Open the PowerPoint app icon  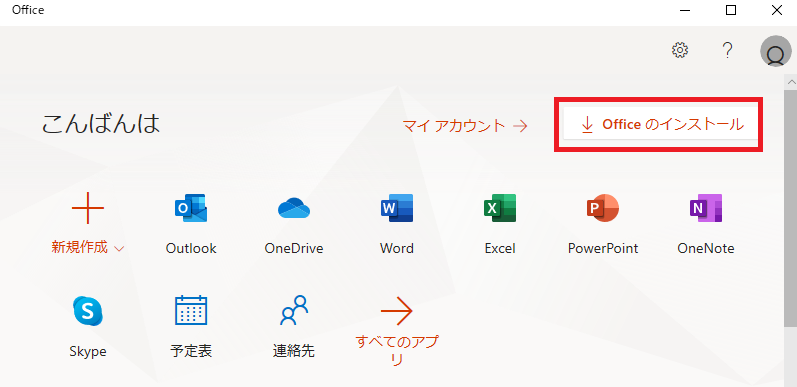[603, 209]
